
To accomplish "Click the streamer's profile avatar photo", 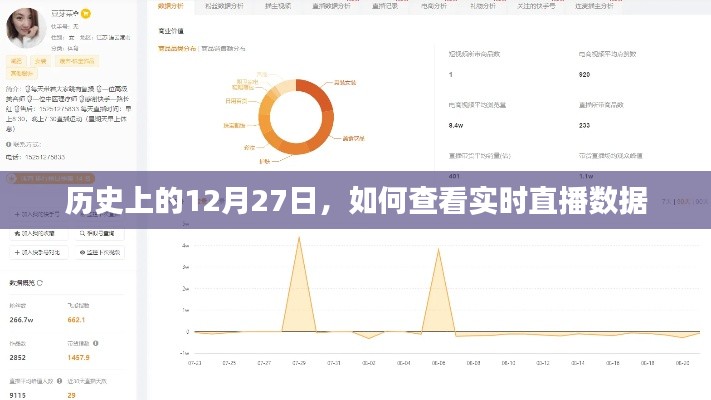I will coord(26,28).
